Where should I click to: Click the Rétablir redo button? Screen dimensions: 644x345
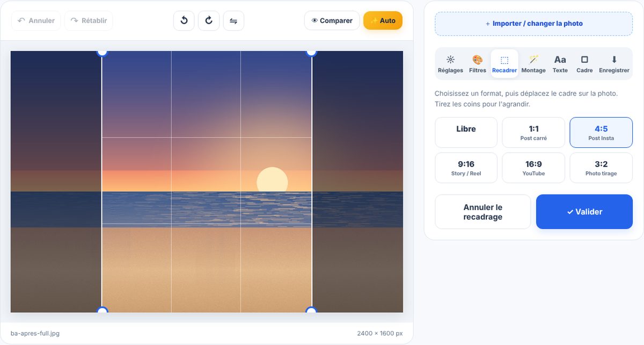tap(89, 20)
